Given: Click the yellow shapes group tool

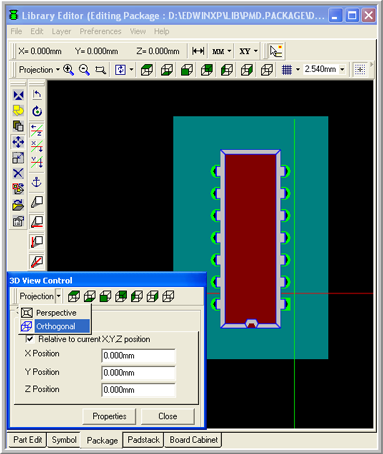Looking at the screenshot, I should tap(18, 111).
